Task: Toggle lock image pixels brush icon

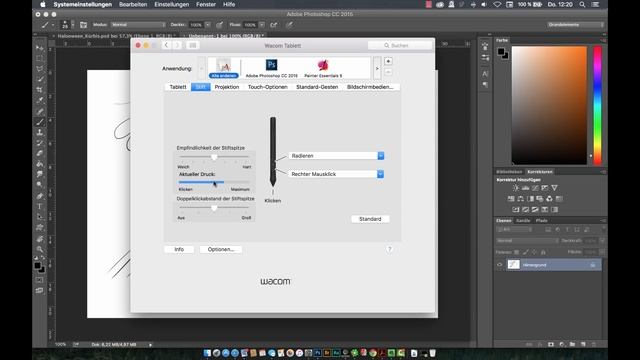Action: point(526,252)
